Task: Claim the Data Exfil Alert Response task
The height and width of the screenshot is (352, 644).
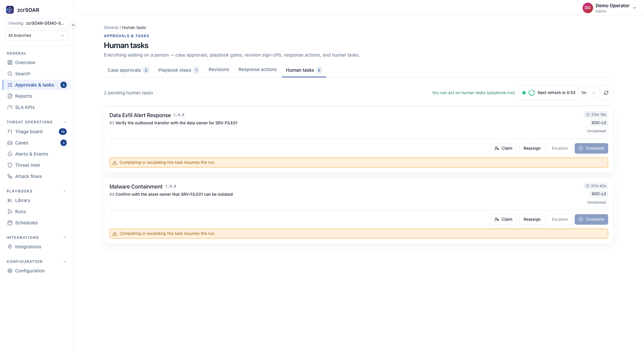Action: tap(503, 148)
